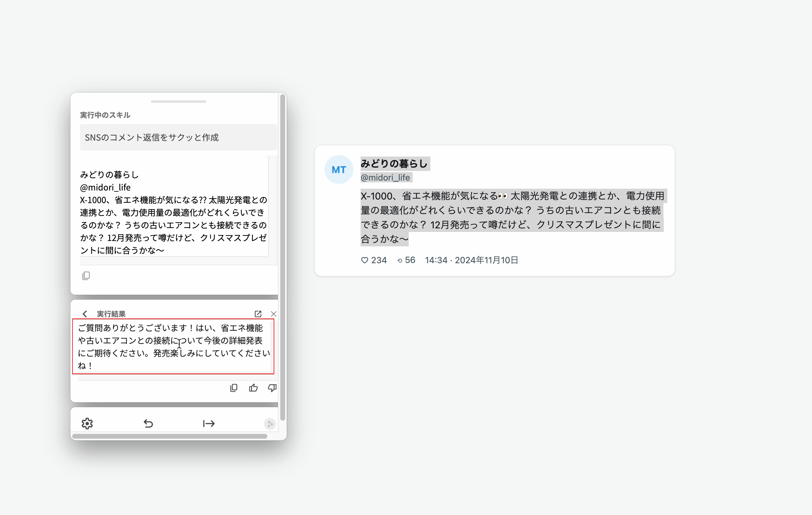812x515 pixels.
Task: Click the sparkle icon in the bottom toolbar
Action: [x=270, y=424]
